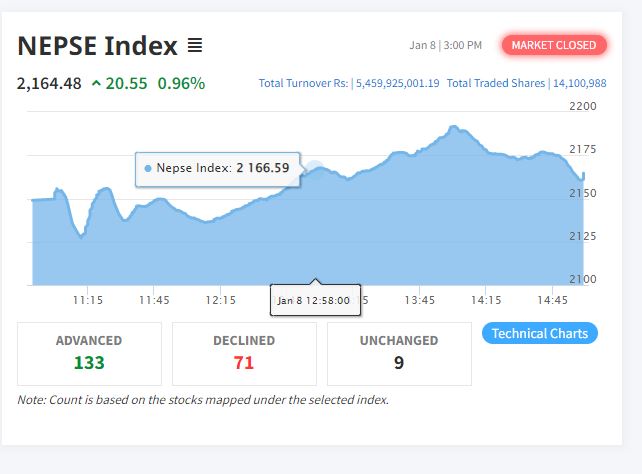Select the ADVANCED 133 stocks card
This screenshot has height=474, width=642.
pyautogui.click(x=89, y=353)
